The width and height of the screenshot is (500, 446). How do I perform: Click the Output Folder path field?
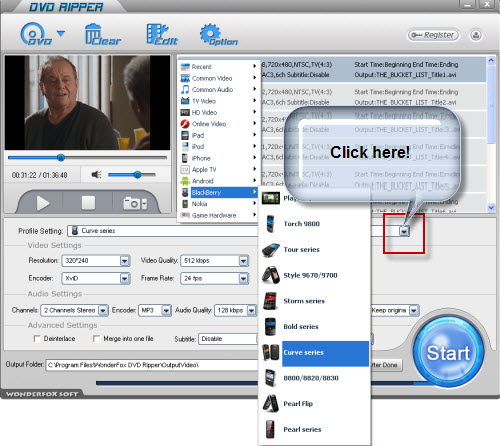point(152,365)
